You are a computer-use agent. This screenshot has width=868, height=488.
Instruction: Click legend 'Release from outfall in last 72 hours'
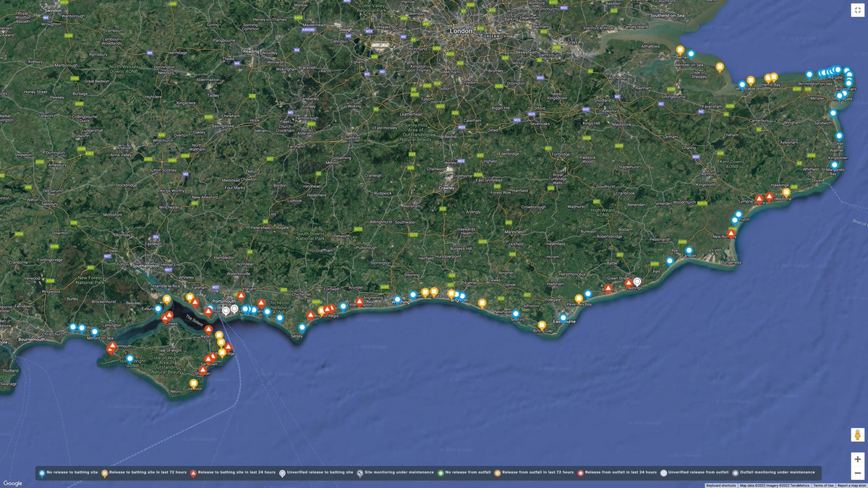535,472
